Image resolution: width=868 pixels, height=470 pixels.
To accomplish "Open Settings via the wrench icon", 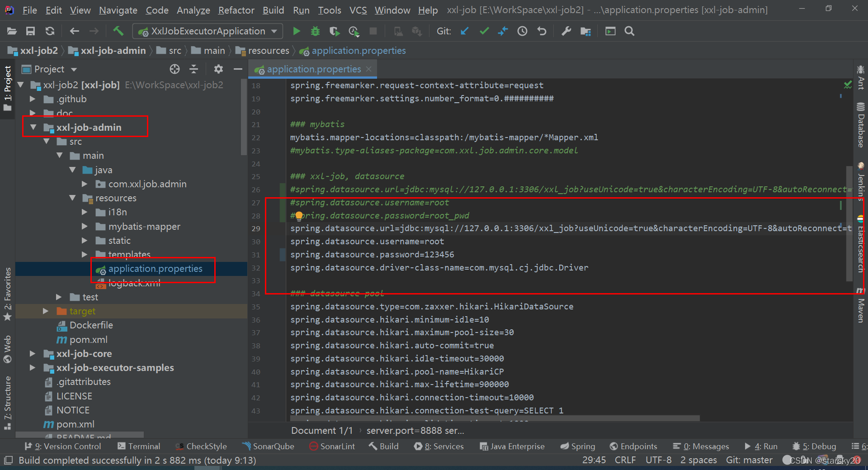I will click(566, 31).
